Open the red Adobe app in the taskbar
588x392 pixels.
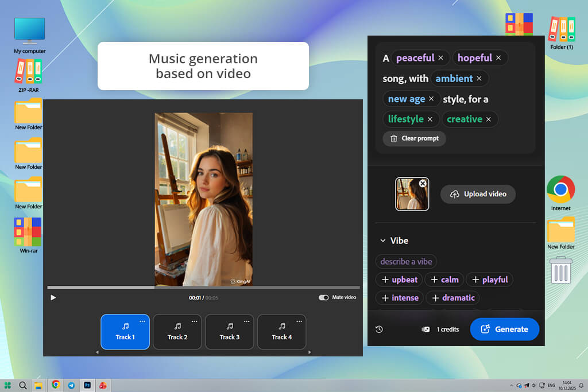(x=103, y=385)
